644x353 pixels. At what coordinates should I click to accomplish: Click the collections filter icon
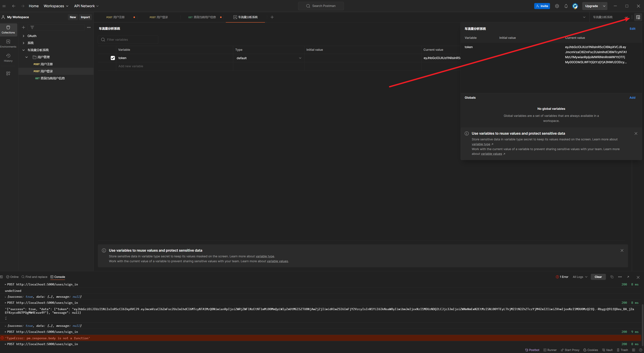[x=32, y=27]
